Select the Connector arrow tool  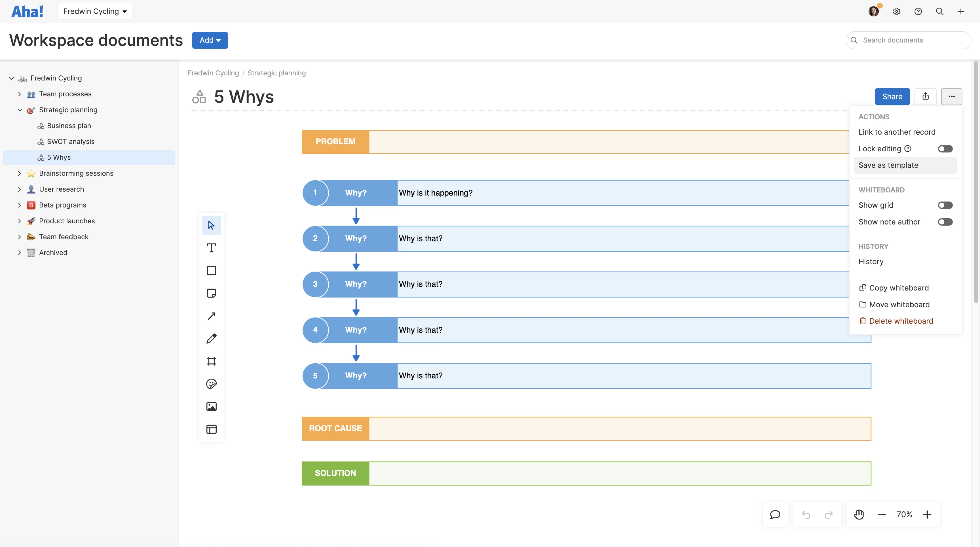(x=212, y=316)
